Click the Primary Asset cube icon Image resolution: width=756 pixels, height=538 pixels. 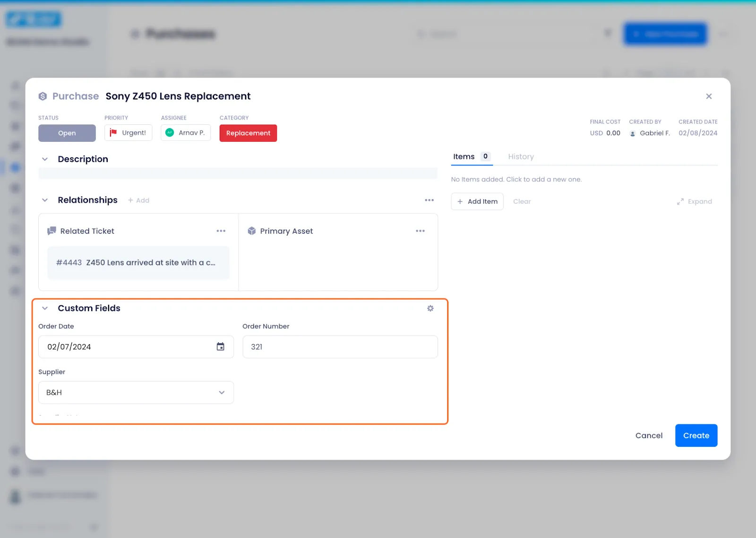251,231
